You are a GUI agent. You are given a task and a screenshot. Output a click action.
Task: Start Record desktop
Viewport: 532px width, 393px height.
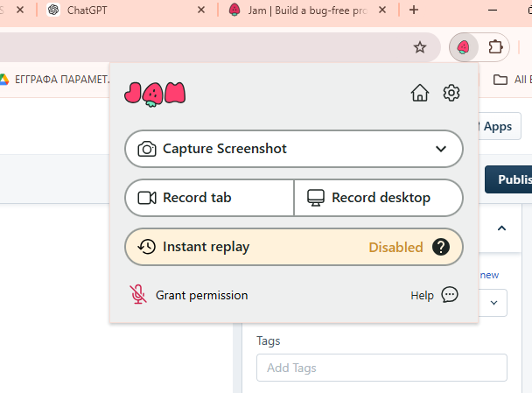[378, 198]
